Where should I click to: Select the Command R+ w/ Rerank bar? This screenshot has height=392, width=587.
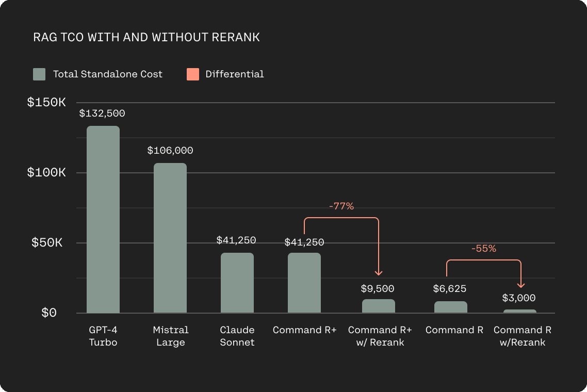click(x=379, y=306)
